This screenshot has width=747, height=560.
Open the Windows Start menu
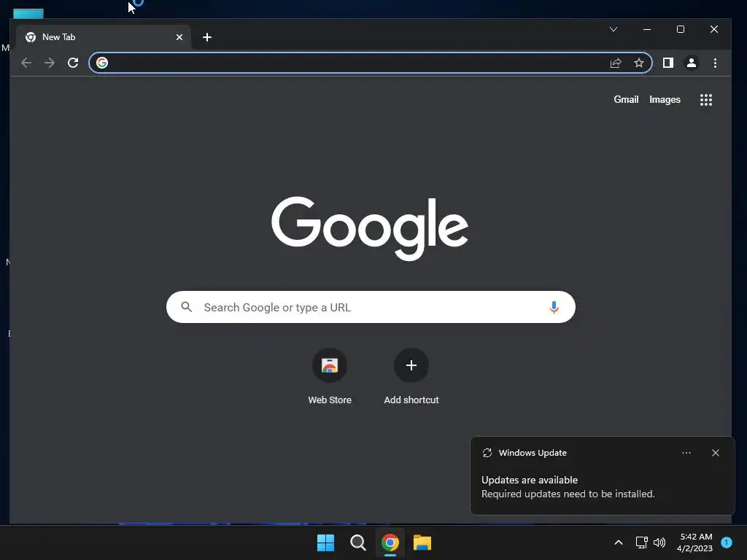[x=326, y=542]
